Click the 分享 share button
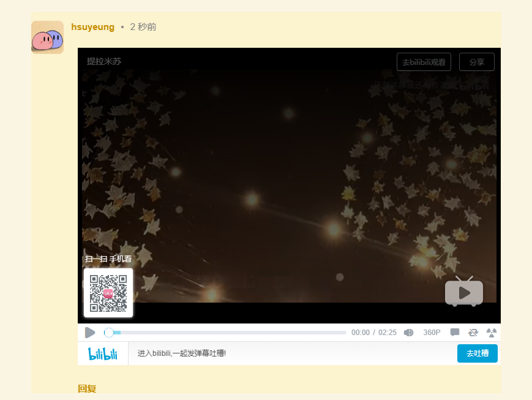This screenshot has height=400, width=532. coord(477,62)
